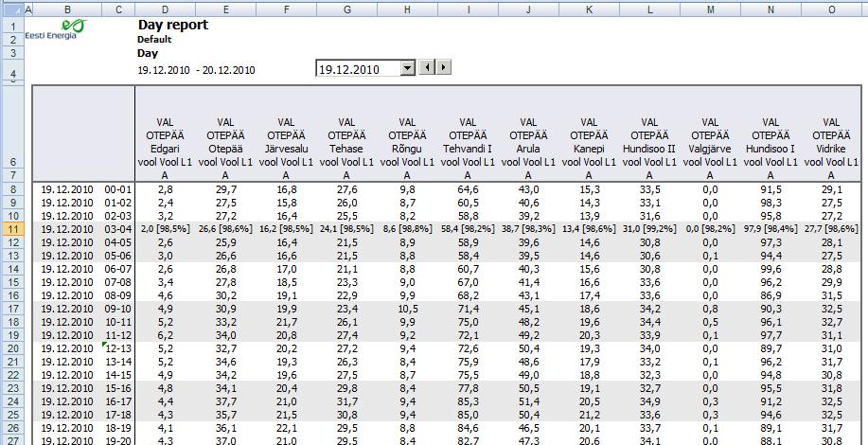Select column G header
This screenshot has height=445, width=868.
tap(346, 10)
